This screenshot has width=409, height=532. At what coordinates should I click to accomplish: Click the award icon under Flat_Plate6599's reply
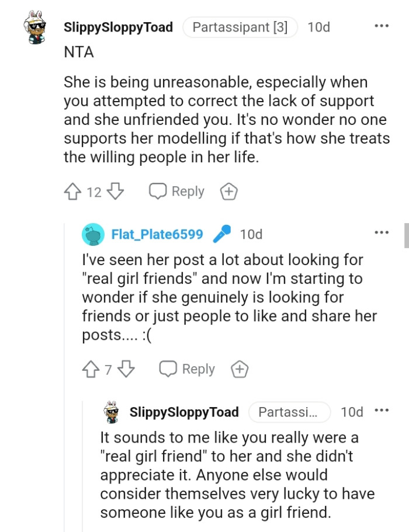tap(239, 368)
